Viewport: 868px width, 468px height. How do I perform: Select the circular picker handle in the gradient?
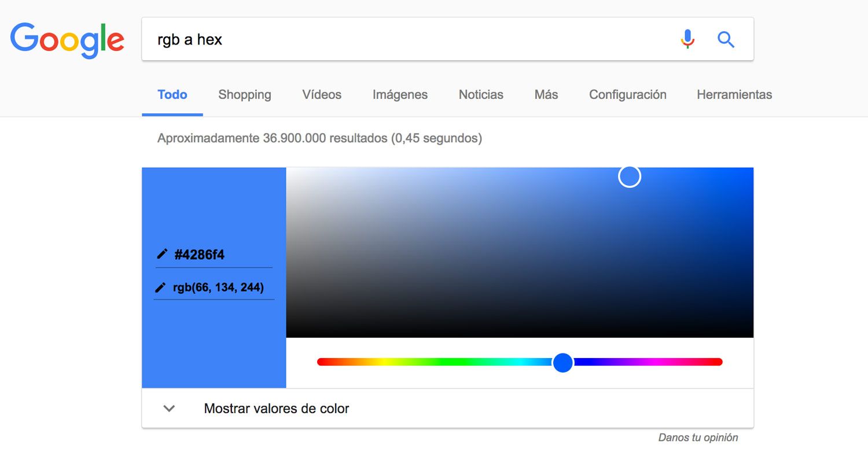pos(630,176)
